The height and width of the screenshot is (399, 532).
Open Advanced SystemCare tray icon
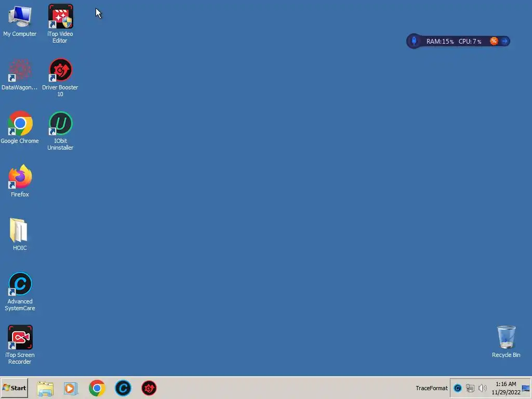tap(457, 388)
